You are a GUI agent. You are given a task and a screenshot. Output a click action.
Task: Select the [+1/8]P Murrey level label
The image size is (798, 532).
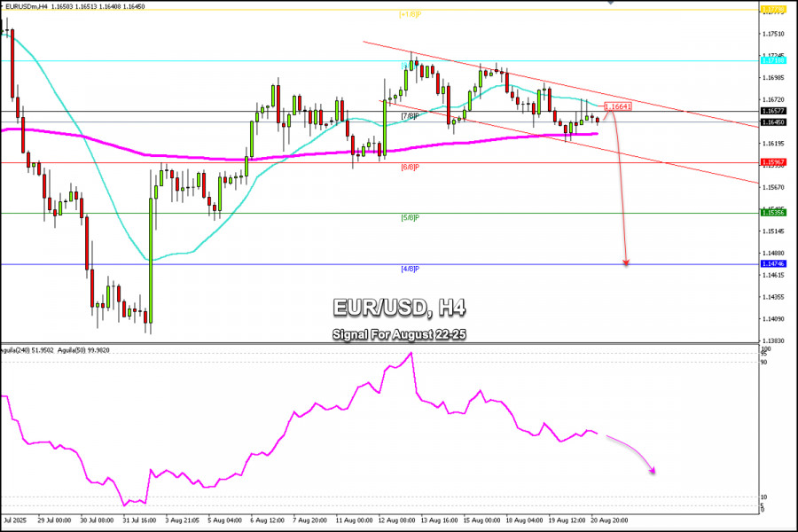[x=411, y=15]
